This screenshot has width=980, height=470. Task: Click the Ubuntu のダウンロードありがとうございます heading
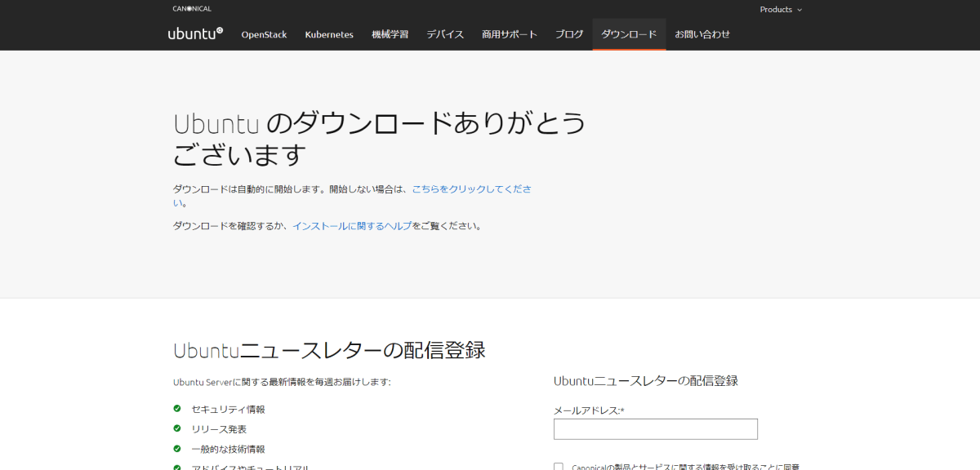(380, 138)
